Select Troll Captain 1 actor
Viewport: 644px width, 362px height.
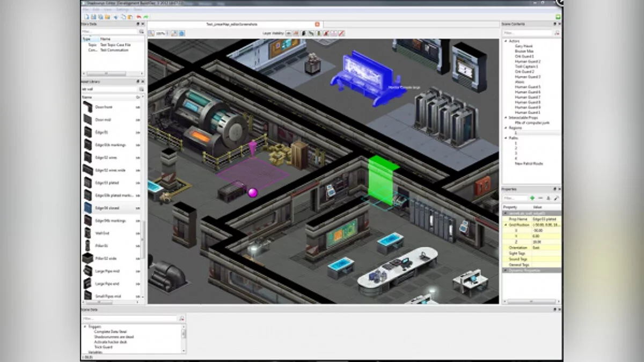click(526, 67)
